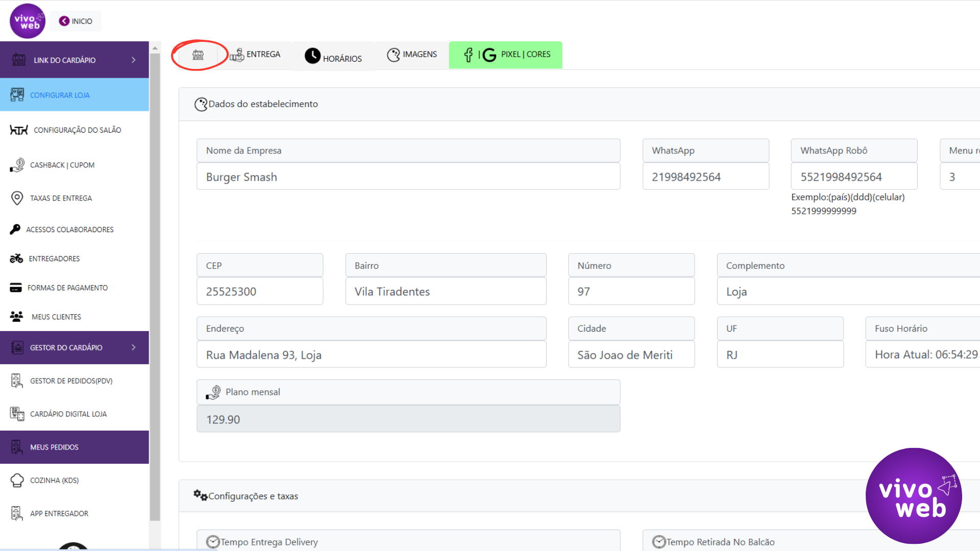Click the Taxas de Entrega map pin icon
980x551 pixels.
click(x=17, y=198)
